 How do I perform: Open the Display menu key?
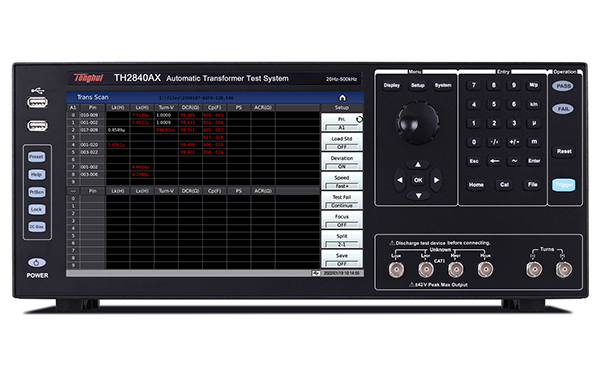tap(392, 85)
